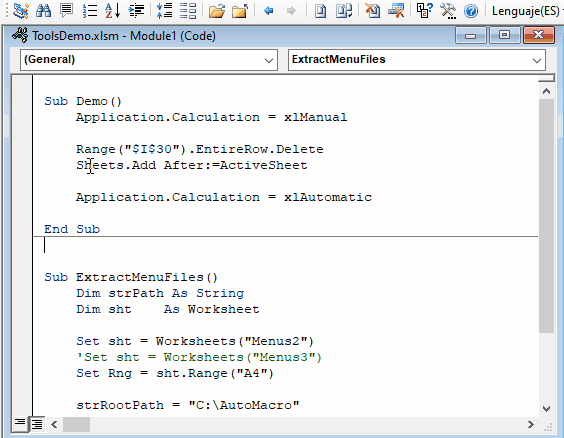This screenshot has width=564, height=438.
Task: Expand the (General) object dropdown
Action: (x=268, y=60)
